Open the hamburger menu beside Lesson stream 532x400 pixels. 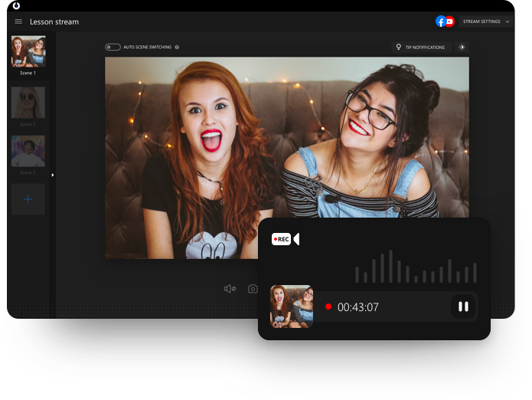[18, 21]
